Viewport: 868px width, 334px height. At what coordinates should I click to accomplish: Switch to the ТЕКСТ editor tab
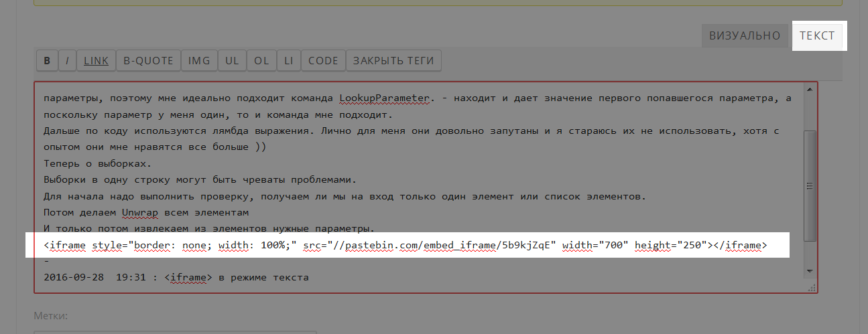coord(817,35)
